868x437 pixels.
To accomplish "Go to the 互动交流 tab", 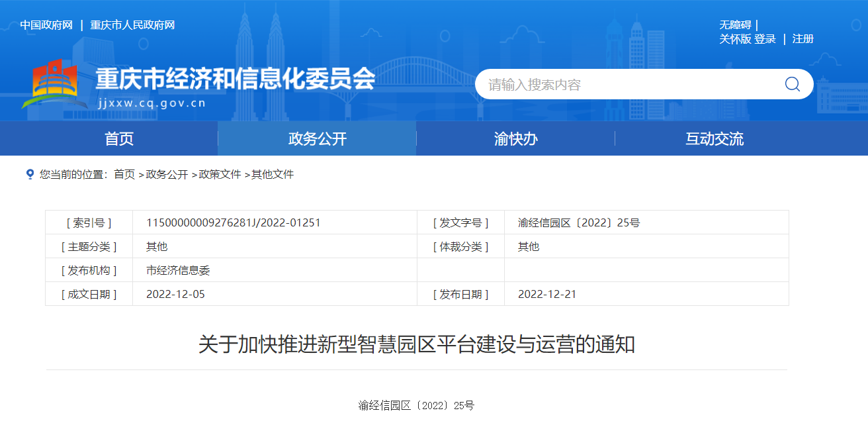I will coord(714,138).
